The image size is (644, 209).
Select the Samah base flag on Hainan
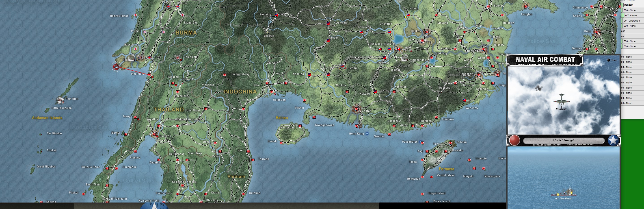click(281, 143)
